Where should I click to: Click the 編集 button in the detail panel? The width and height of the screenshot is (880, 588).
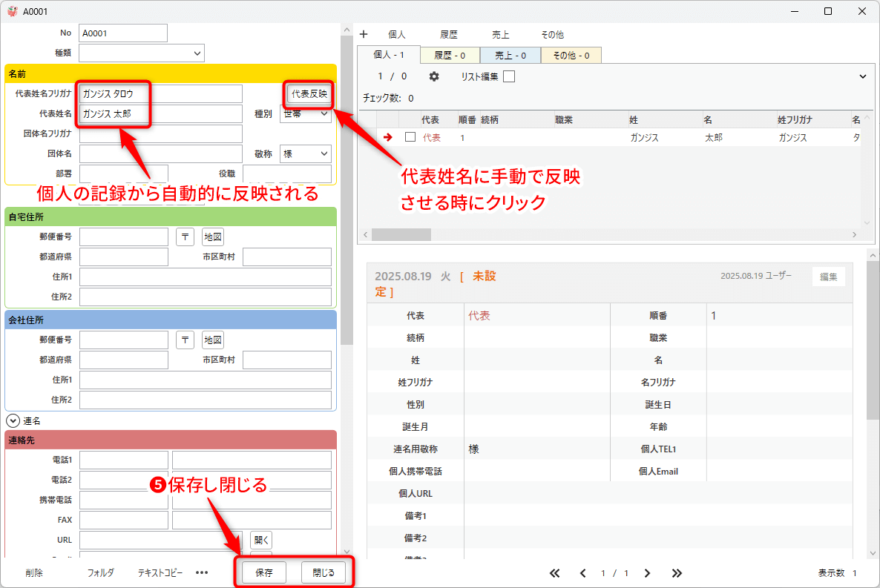pos(828,277)
